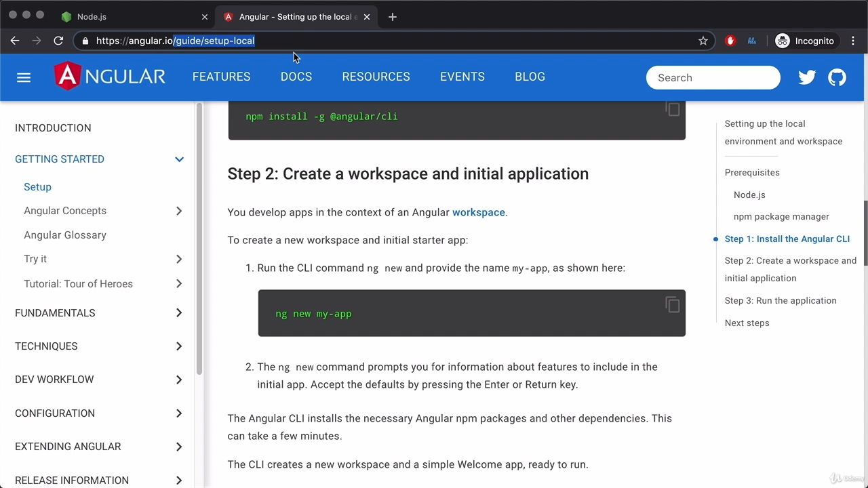
Task: Switch to the Node.js tab
Action: click(133, 16)
